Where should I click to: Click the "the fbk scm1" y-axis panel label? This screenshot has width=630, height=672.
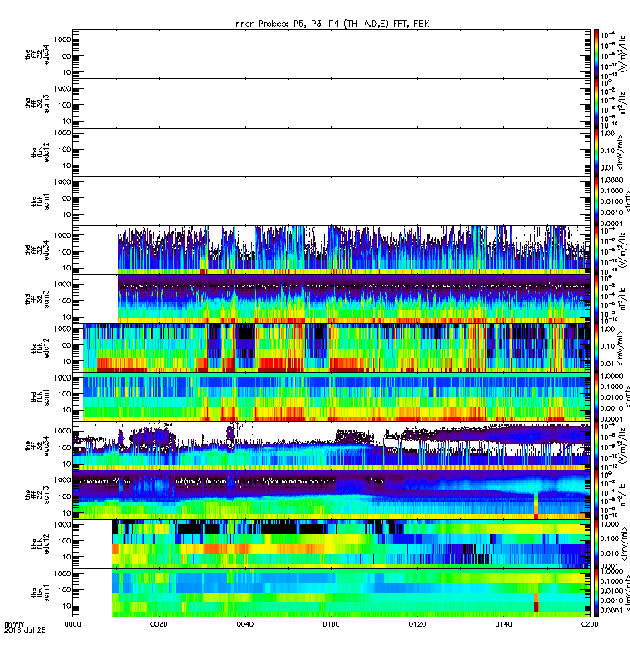tap(39, 593)
